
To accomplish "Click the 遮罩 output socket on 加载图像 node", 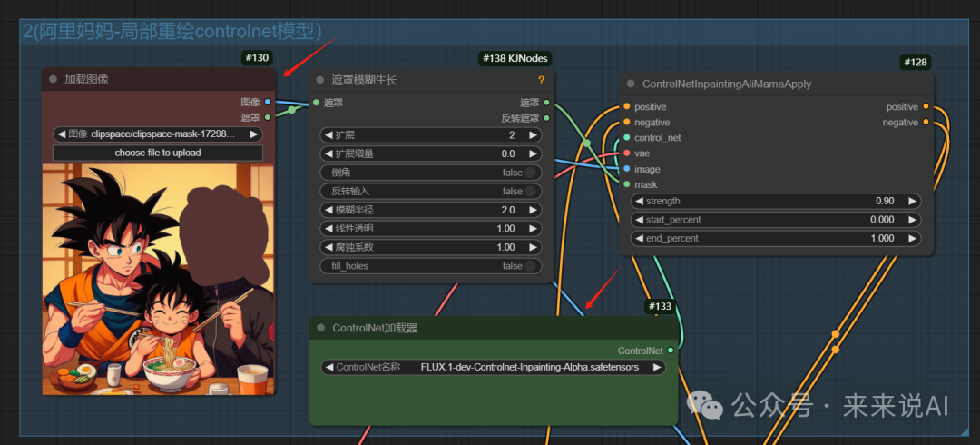I will point(268,117).
